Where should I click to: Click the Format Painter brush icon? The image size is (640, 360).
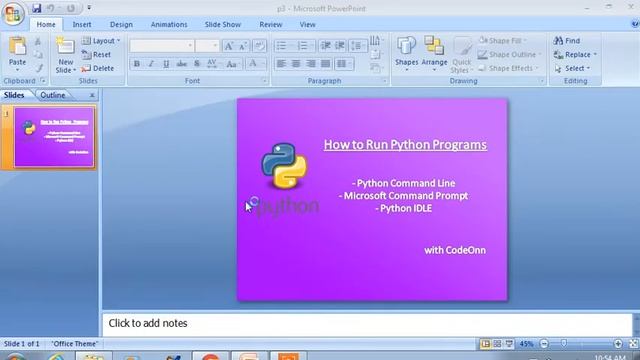(38, 68)
